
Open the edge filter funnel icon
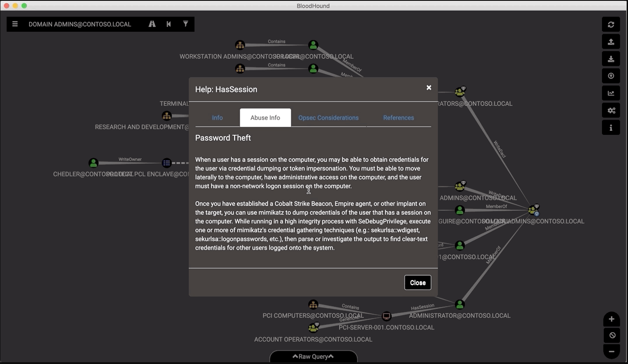[185, 24]
